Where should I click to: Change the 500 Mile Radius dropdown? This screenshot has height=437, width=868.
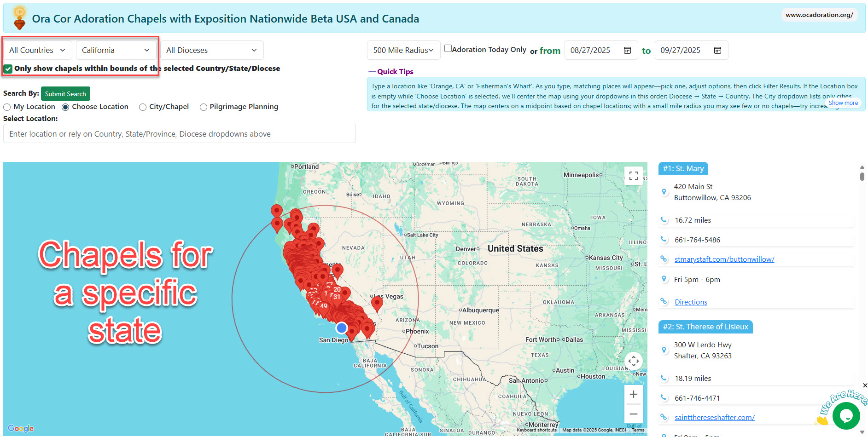pos(403,50)
